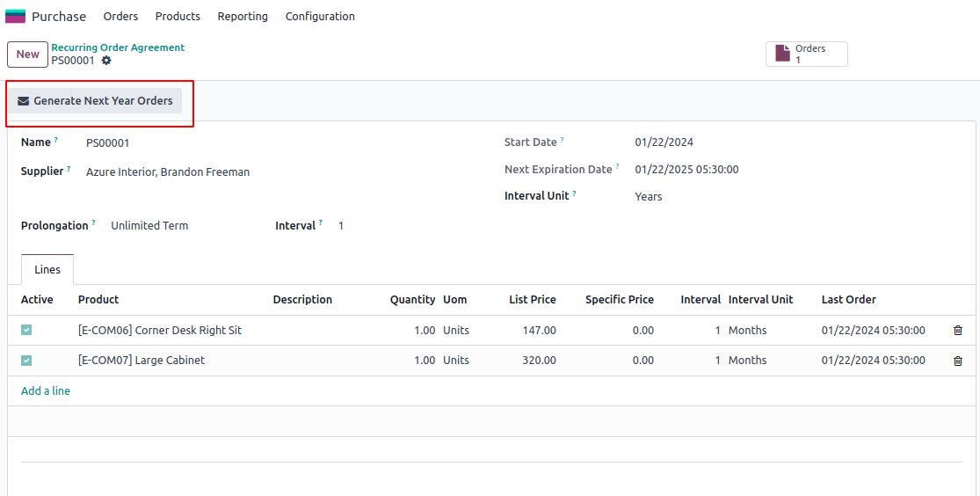980x496 pixels.
Task: Click the New button
Action: 27,55
